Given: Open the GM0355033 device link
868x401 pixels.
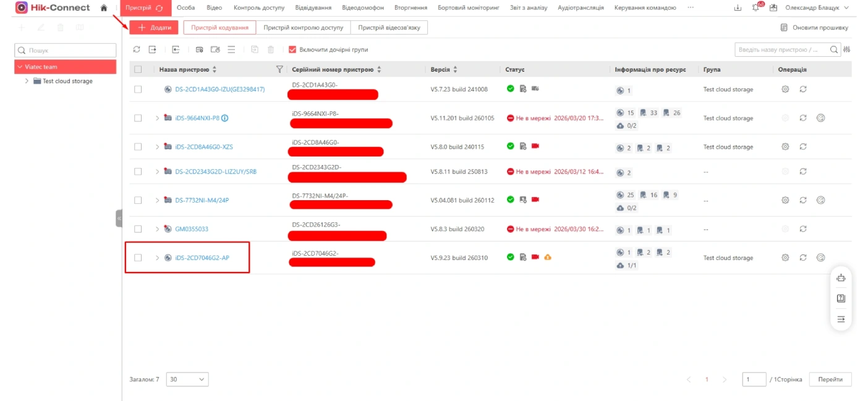Looking at the screenshot, I should [192, 229].
